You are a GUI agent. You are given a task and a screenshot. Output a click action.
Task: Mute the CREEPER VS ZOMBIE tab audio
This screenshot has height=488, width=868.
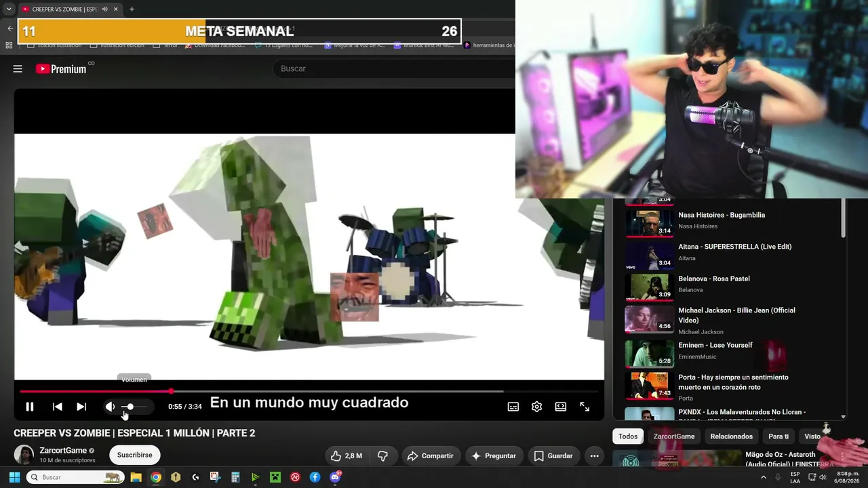click(x=104, y=9)
